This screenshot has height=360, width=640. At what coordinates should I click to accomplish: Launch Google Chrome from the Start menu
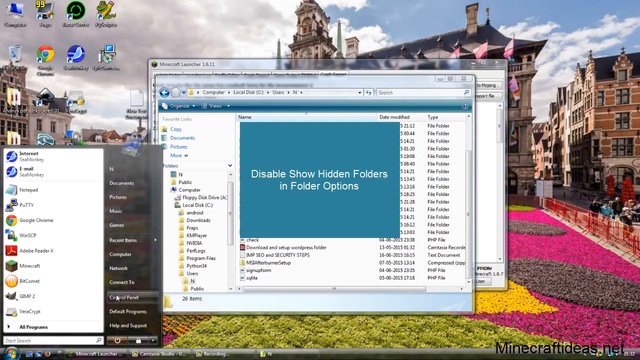[x=52, y=220]
